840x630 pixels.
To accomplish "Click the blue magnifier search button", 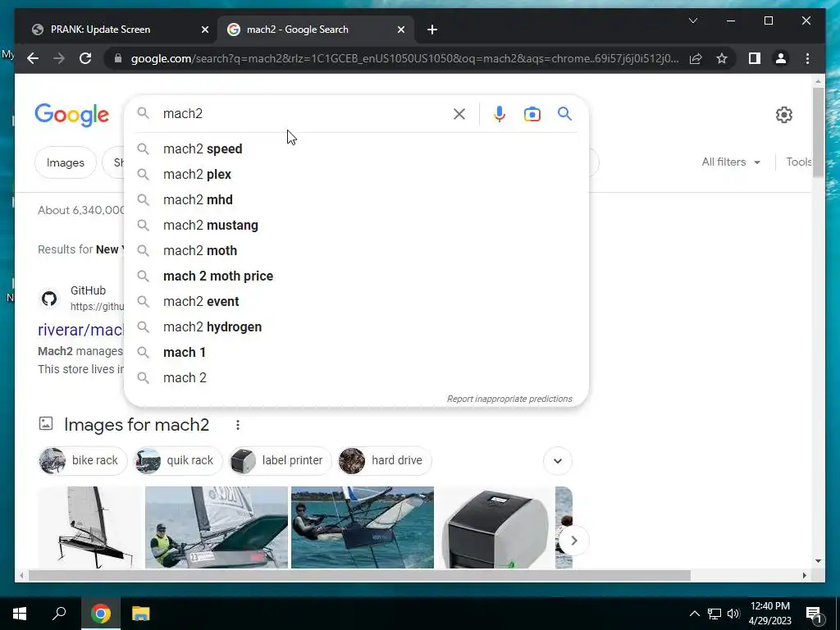I will tap(564, 113).
